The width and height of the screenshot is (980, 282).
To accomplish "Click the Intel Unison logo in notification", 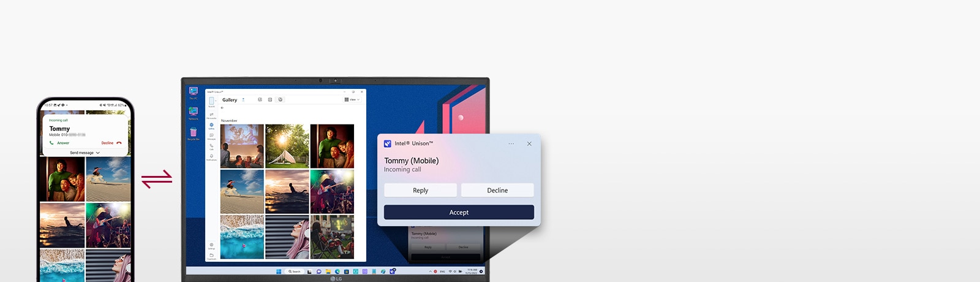I will (387, 143).
